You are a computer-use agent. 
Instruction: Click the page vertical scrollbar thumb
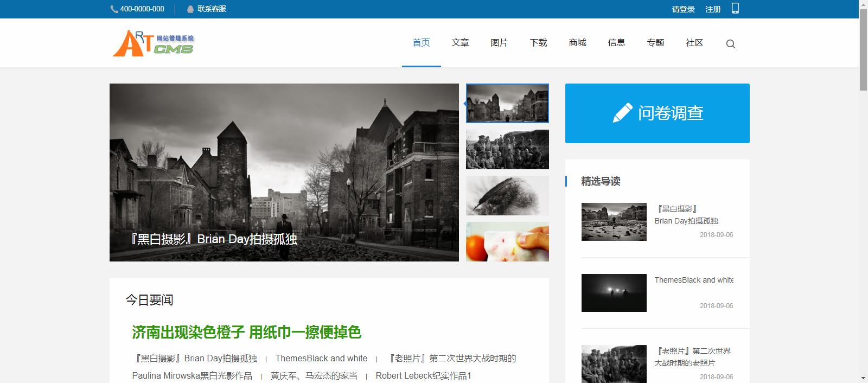(x=863, y=50)
